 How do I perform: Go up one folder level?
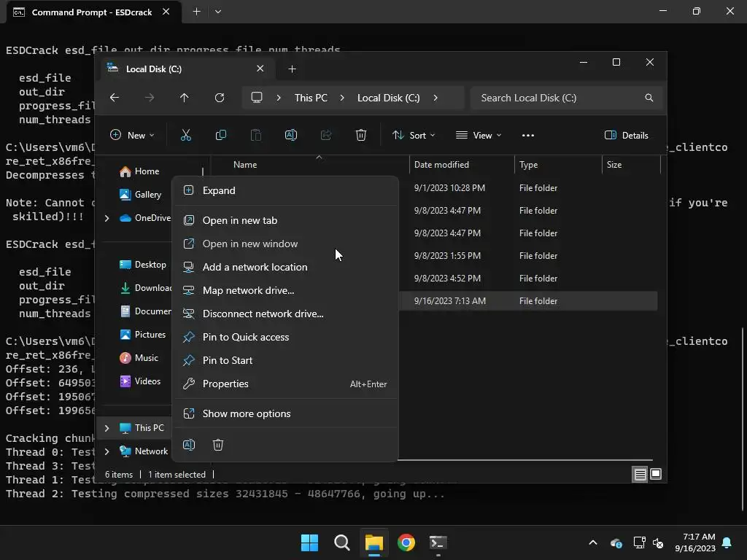pyautogui.click(x=185, y=98)
